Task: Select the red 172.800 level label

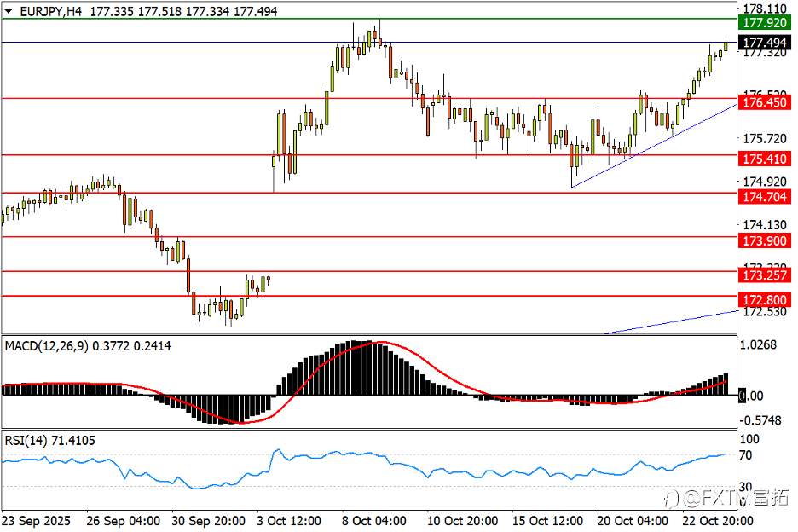Action: tap(765, 300)
